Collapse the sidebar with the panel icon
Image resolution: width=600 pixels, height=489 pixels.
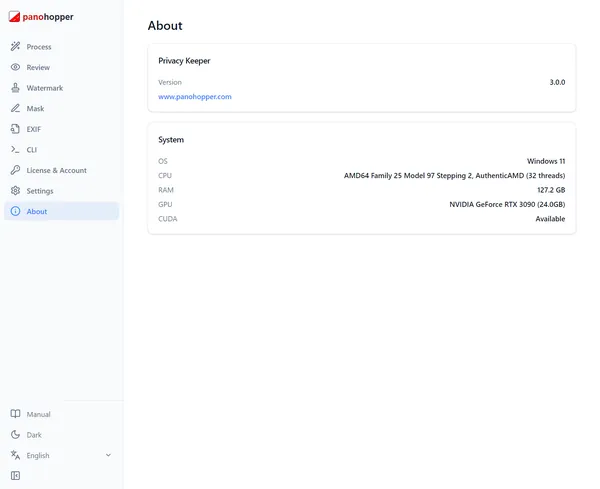[15, 476]
